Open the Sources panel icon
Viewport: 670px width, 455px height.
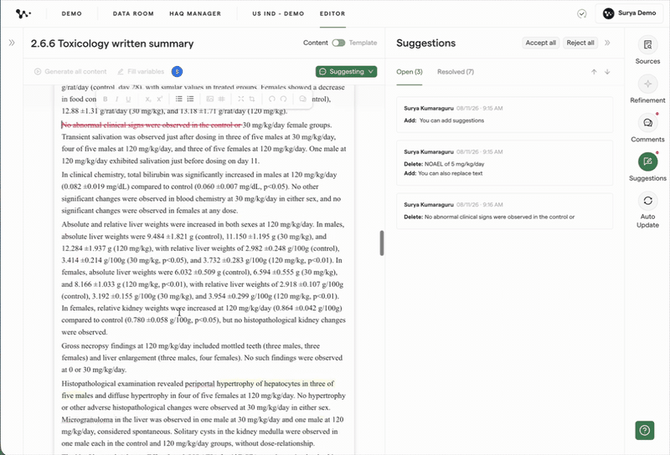point(647,45)
